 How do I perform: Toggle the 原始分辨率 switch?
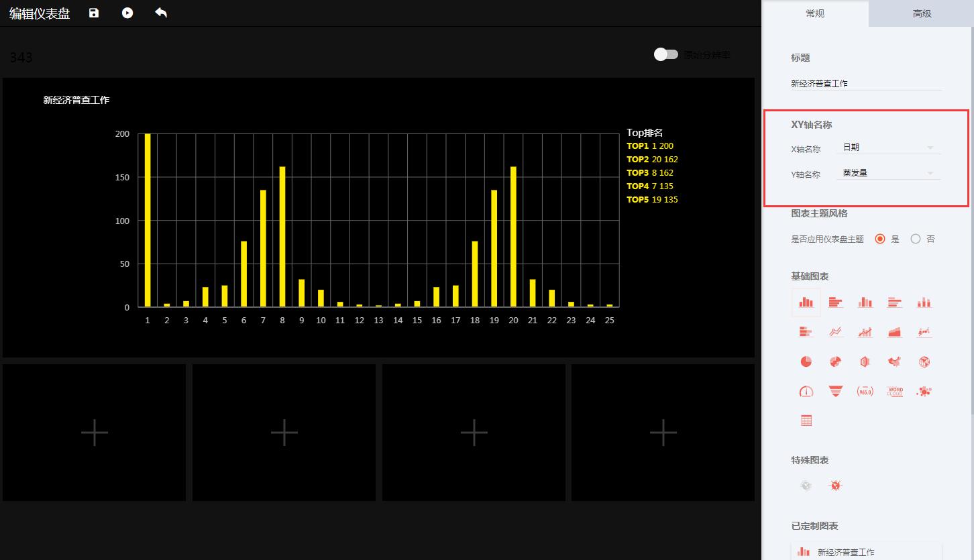pyautogui.click(x=666, y=54)
